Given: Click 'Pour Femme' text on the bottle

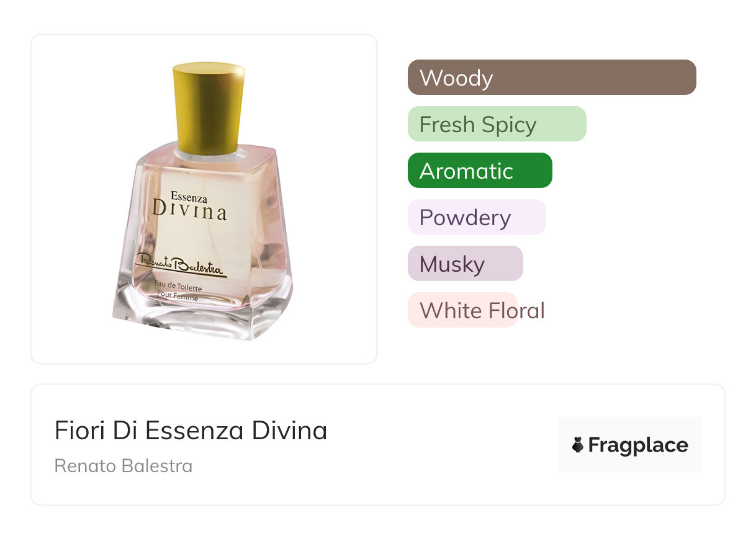Looking at the screenshot, I should 178,297.
